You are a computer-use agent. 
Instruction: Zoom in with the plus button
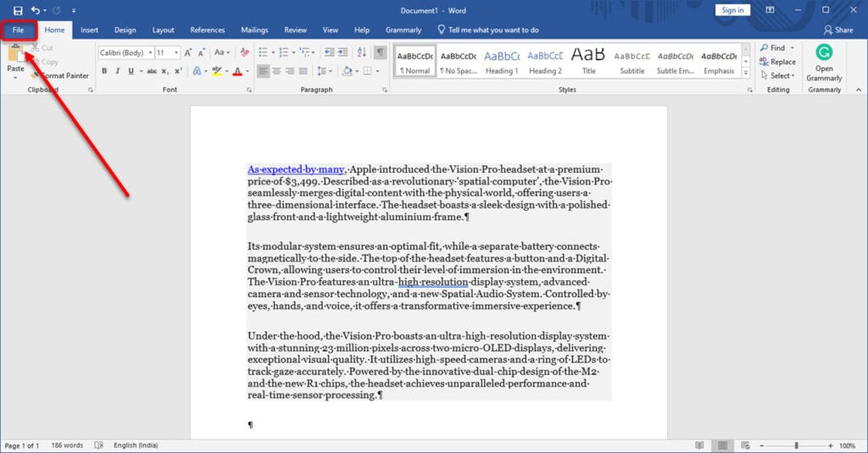tap(831, 445)
